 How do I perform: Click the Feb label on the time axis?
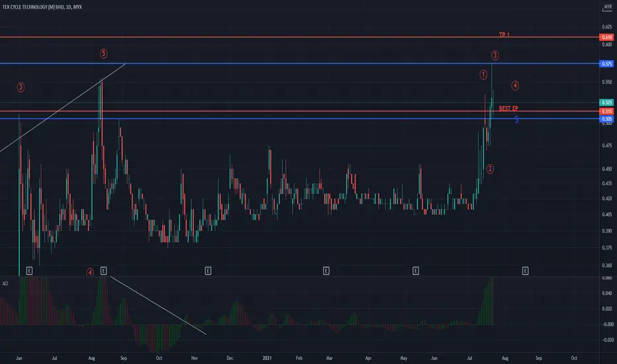coord(299,358)
